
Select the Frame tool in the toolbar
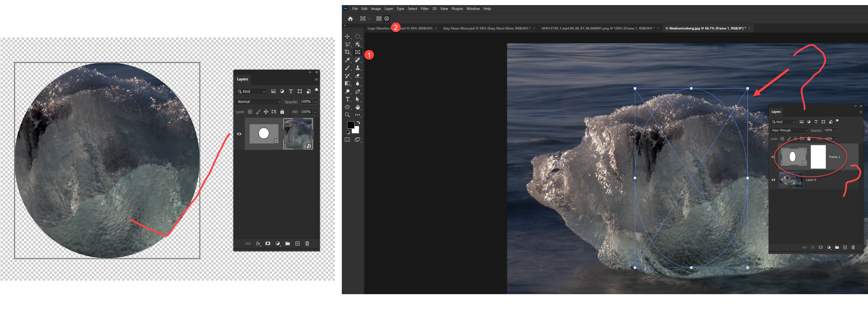(358, 52)
